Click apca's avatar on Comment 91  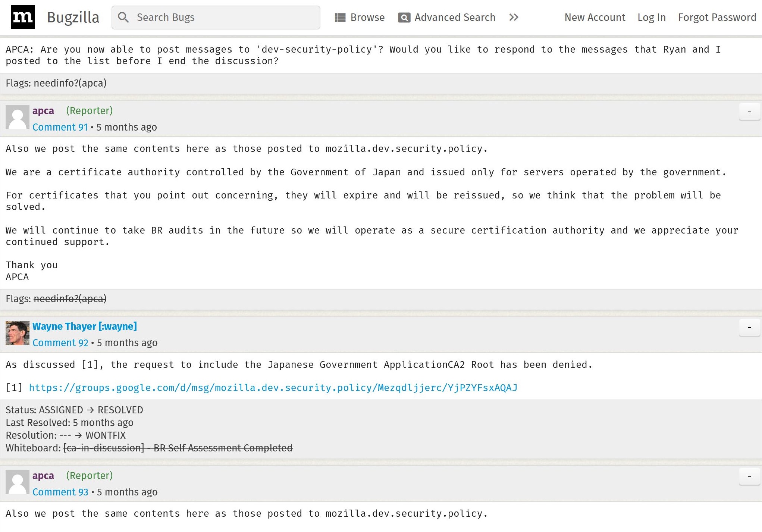point(18,117)
